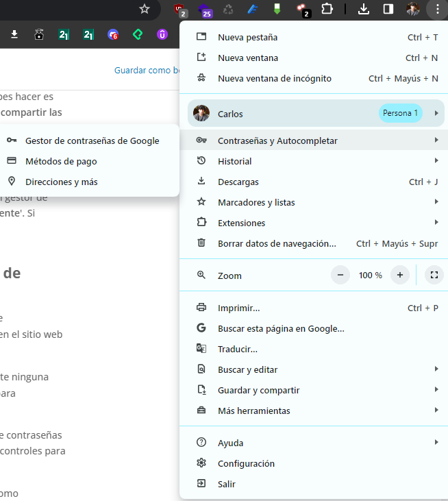Expand the Ayuda submenu arrow
The width and height of the screenshot is (448, 501).
click(436, 442)
